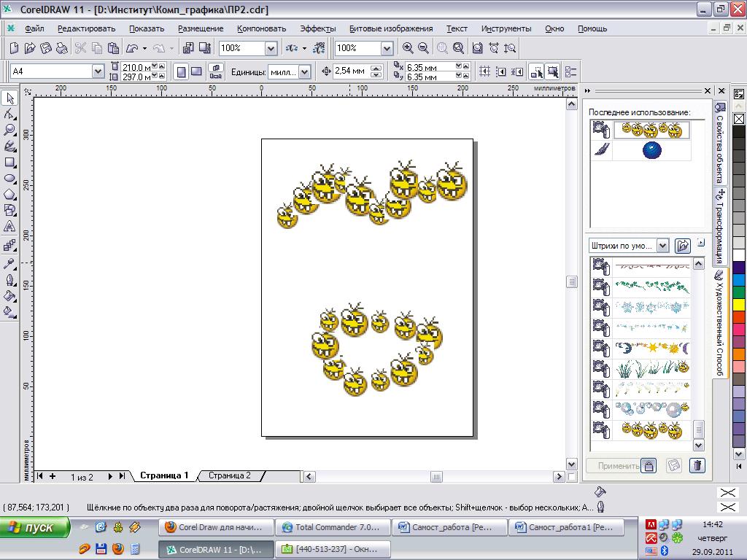Viewport: 747px width, 560px height.
Task: Select the Shape edit tool
Action: coord(9,114)
